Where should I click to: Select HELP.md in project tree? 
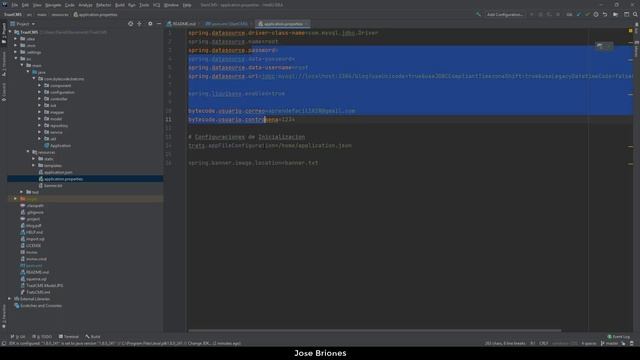point(31,232)
